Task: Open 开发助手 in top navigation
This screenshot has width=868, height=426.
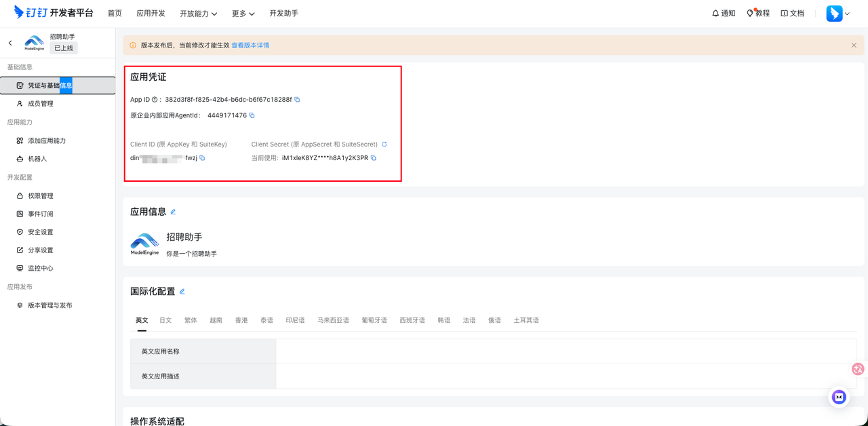Action: [283, 14]
